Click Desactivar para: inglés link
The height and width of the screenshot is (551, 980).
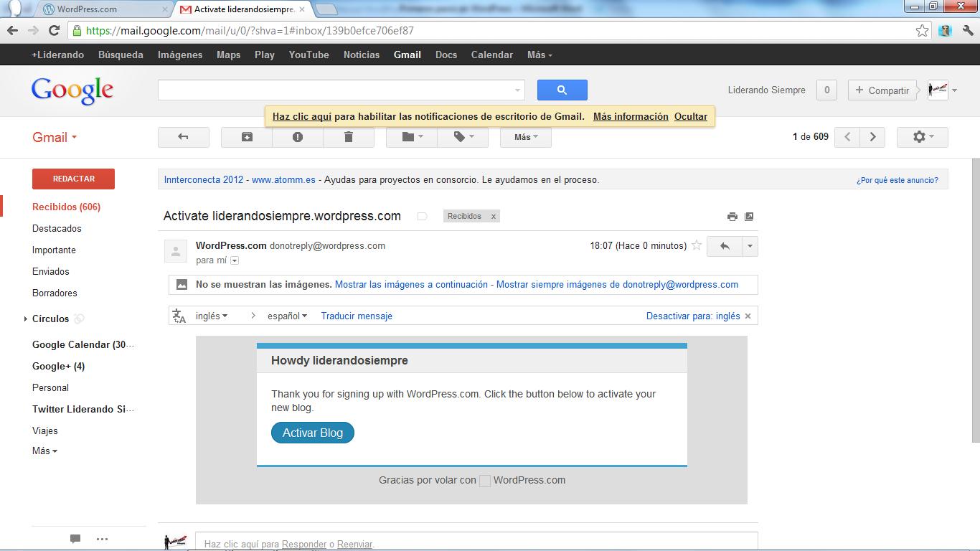pos(693,316)
